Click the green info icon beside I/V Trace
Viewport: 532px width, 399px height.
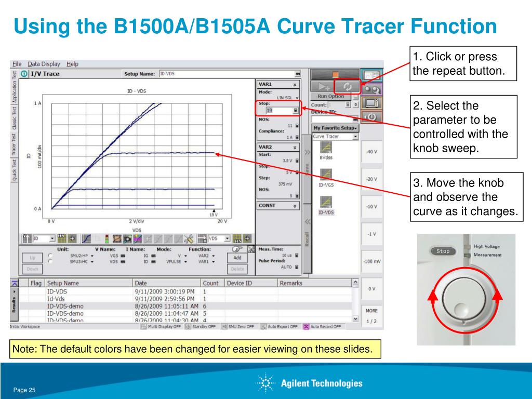24,74
